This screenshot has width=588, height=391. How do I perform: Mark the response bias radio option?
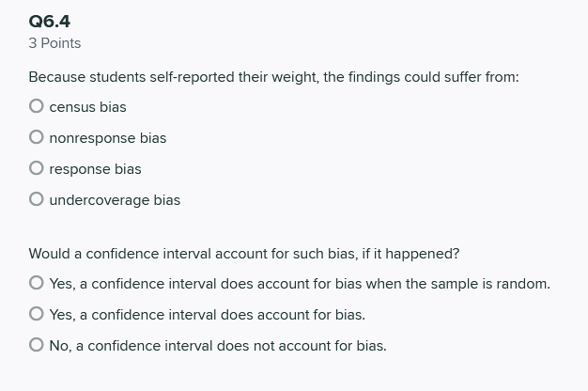tap(37, 168)
